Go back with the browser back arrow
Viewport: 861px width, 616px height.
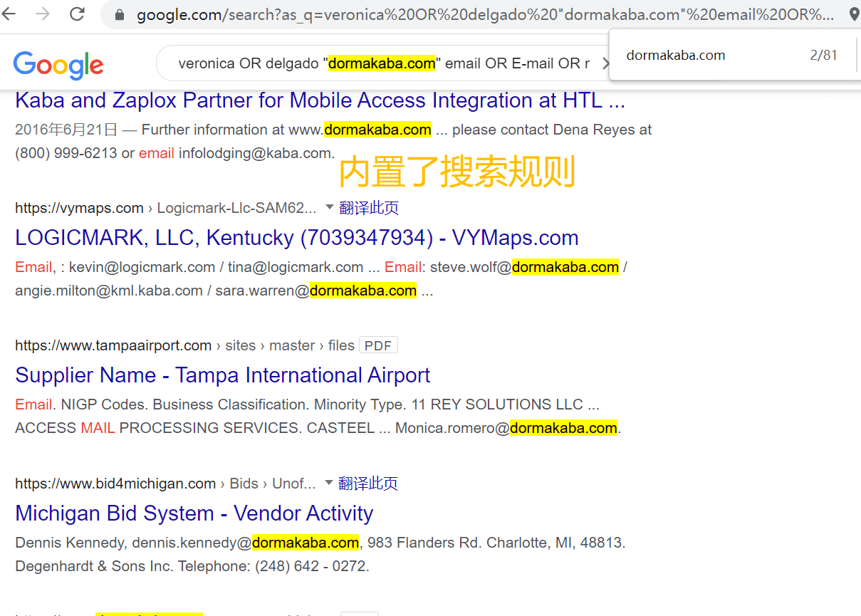click(x=9, y=14)
